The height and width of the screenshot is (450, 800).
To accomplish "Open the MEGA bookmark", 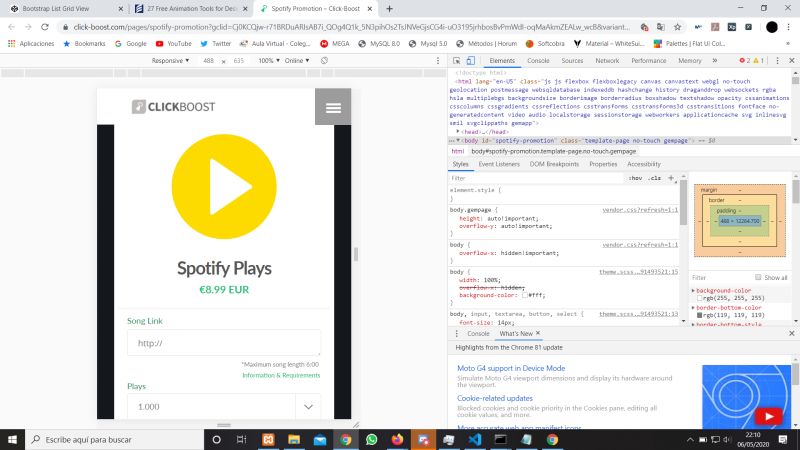I will [335, 44].
